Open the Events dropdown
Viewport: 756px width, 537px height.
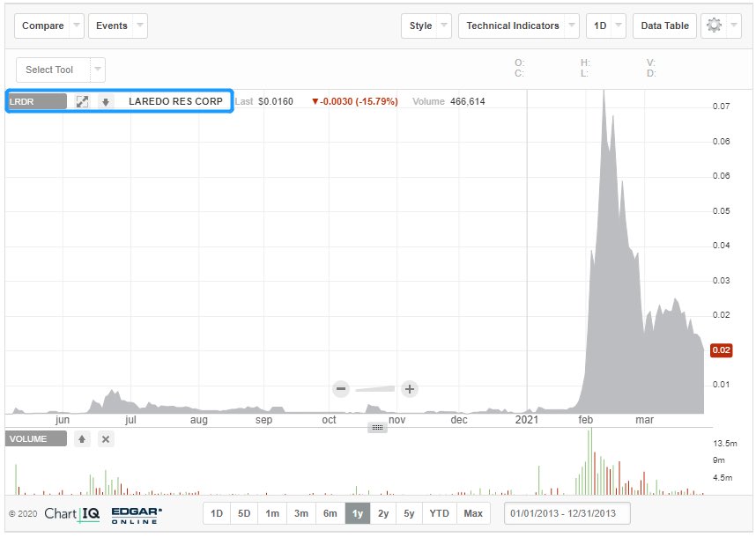tap(118, 26)
